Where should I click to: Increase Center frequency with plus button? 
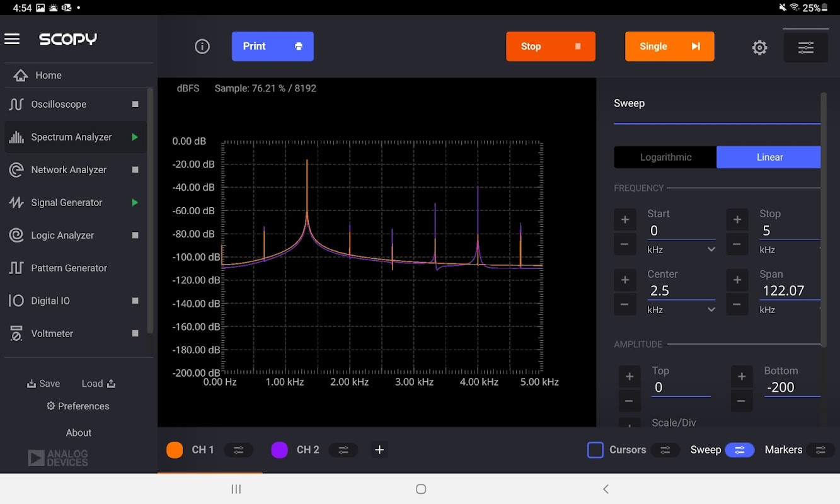point(625,280)
